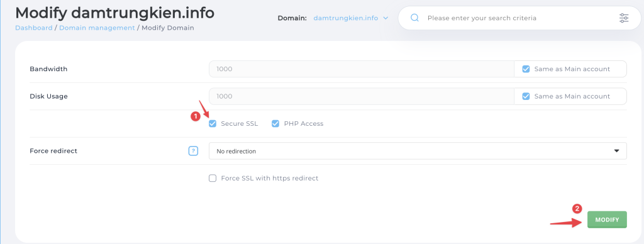Click the Force redirect label
The width and height of the screenshot is (644, 244).
(x=53, y=151)
